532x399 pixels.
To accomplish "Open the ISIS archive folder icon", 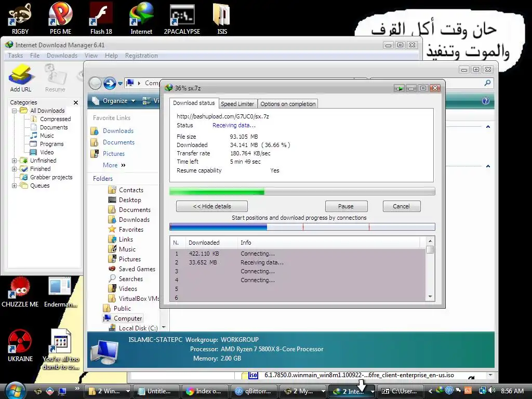I will coord(222,19).
